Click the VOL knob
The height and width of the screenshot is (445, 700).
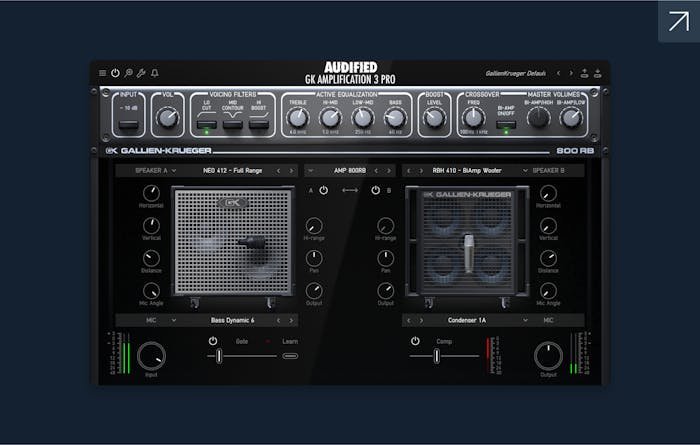coord(167,118)
